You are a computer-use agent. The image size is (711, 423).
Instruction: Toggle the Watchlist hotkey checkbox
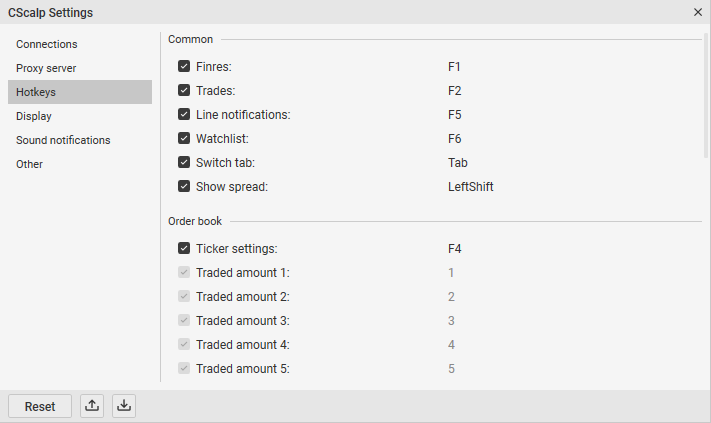[184, 139]
